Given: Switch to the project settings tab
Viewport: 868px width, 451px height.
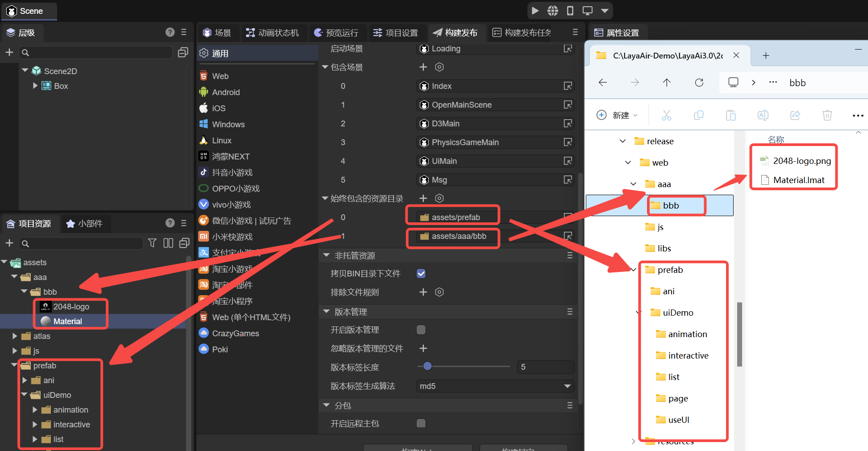Looking at the screenshot, I should [396, 33].
